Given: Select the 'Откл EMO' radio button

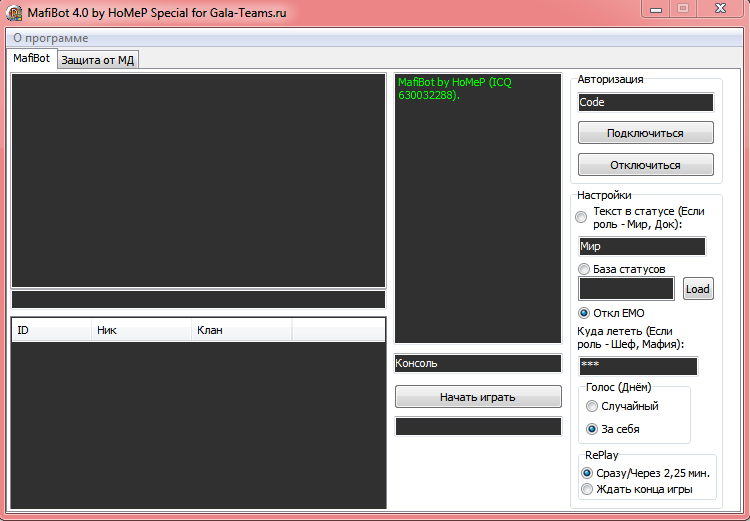Looking at the screenshot, I should click(x=585, y=313).
